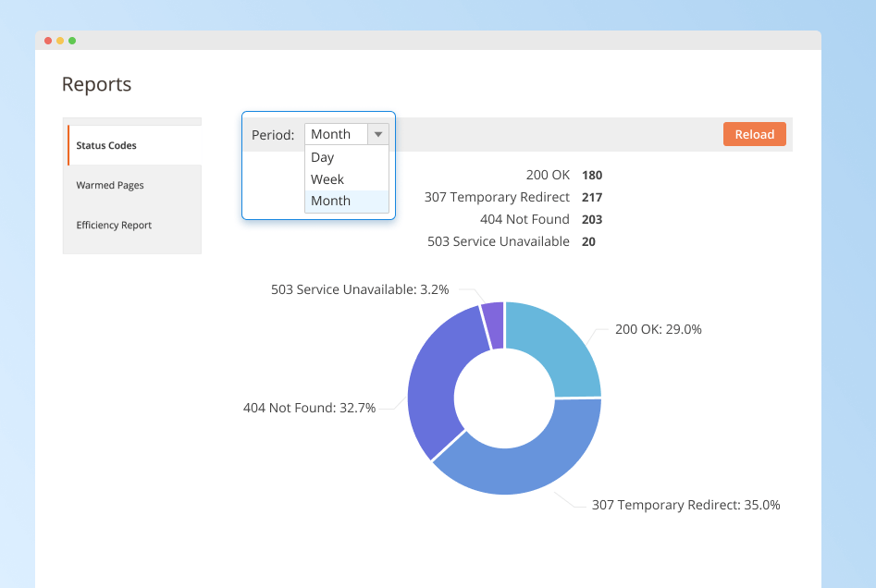Select Day from the Period list
This screenshot has width=876, height=588.
coord(323,157)
